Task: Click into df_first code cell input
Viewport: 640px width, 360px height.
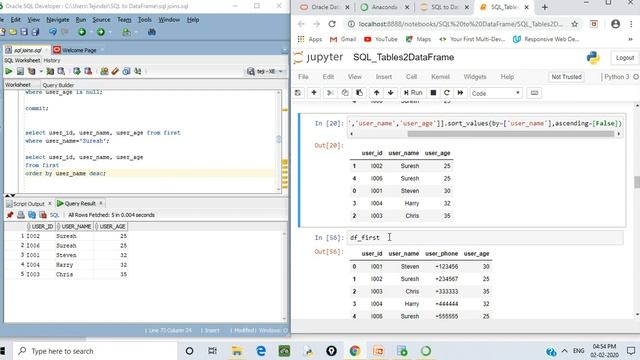Action: click(x=485, y=238)
